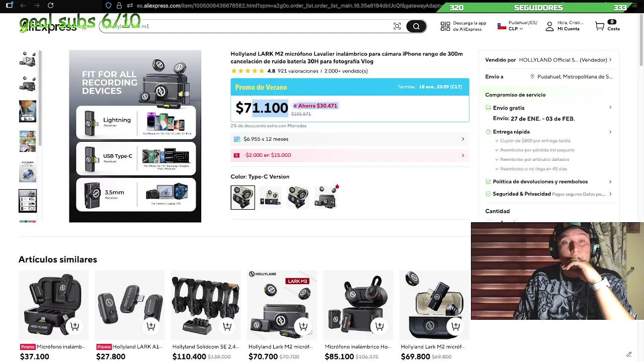Expand the Entrega rápida details
The image size is (644, 362).
point(610,132)
